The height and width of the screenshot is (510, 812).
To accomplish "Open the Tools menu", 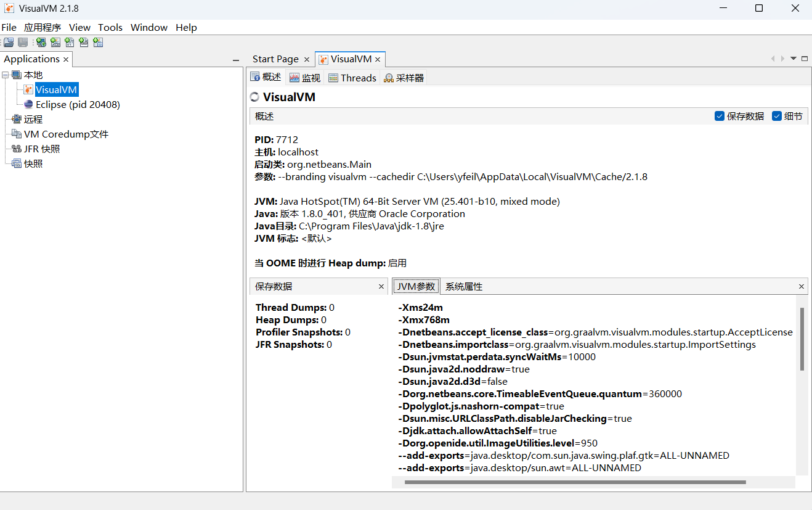I will coord(110,27).
